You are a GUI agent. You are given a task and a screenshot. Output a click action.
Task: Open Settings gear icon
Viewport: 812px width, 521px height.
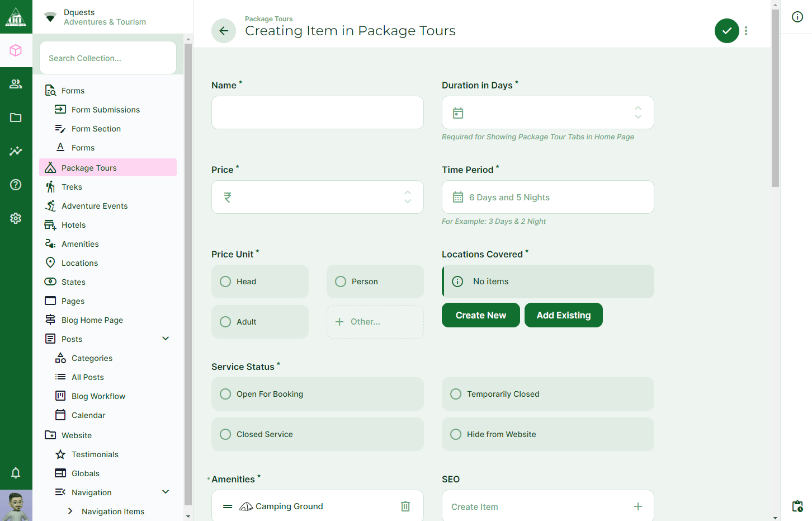tap(16, 218)
